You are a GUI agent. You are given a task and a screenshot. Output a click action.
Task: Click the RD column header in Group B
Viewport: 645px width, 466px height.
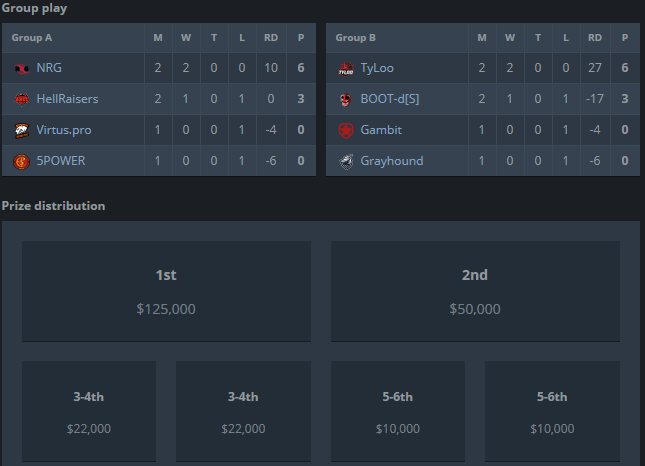tap(595, 38)
